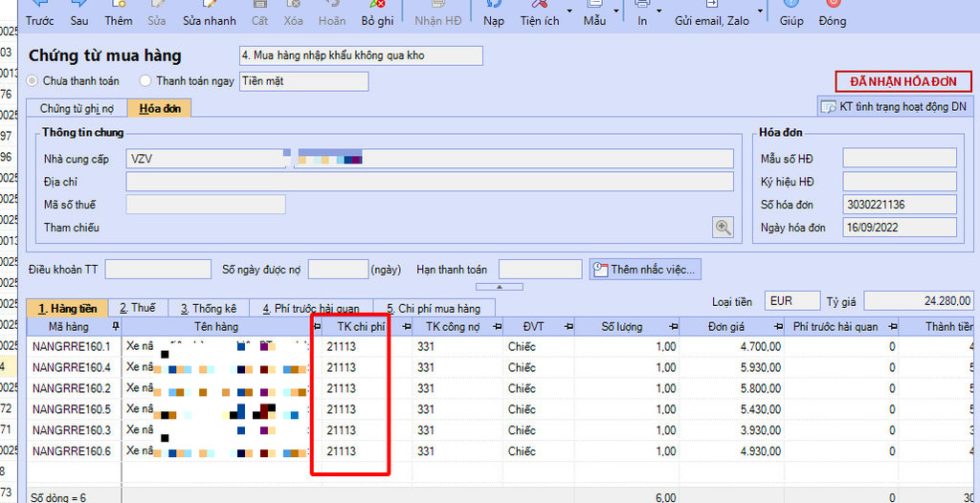The width and height of the screenshot is (980, 503).
Task: Select Chưa thanh toán radio option
Action: (x=32, y=81)
